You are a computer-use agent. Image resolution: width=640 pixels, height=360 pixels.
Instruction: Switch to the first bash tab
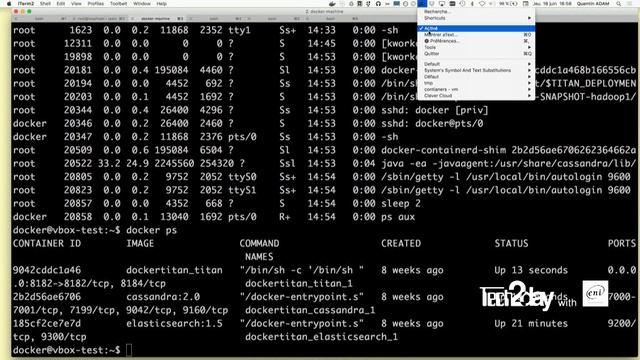pos(40,18)
